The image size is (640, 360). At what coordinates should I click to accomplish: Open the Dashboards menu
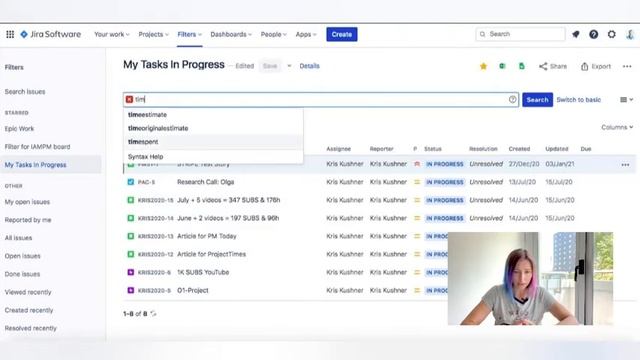pyautogui.click(x=231, y=34)
